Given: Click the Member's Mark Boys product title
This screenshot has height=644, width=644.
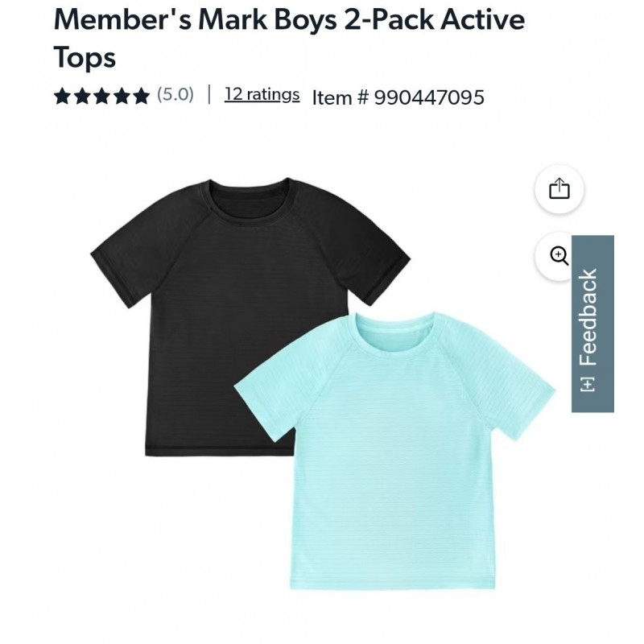Looking at the screenshot, I should coord(289,38).
